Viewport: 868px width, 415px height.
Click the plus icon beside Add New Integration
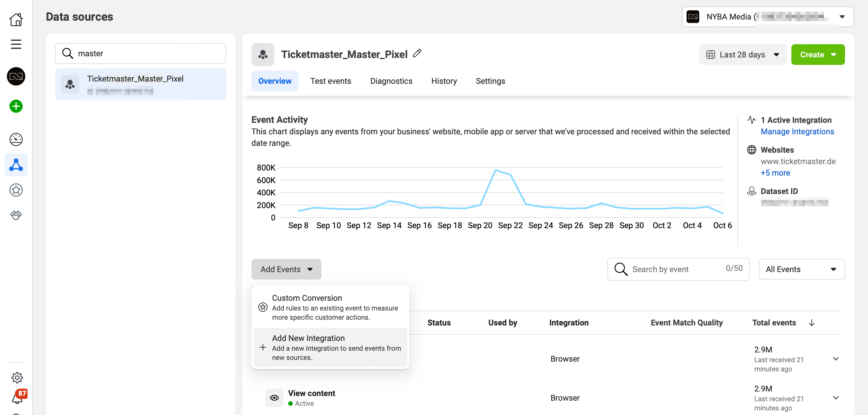click(263, 347)
